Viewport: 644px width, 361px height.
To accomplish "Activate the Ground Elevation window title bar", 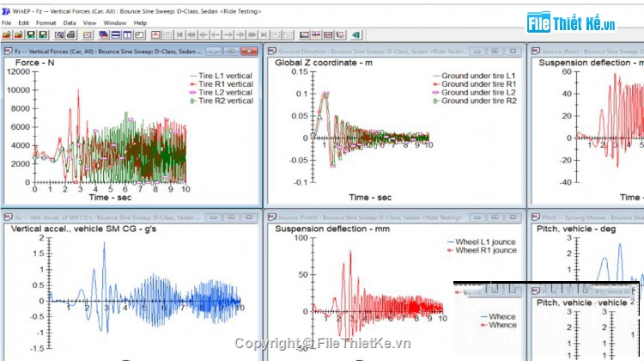I will 394,52.
